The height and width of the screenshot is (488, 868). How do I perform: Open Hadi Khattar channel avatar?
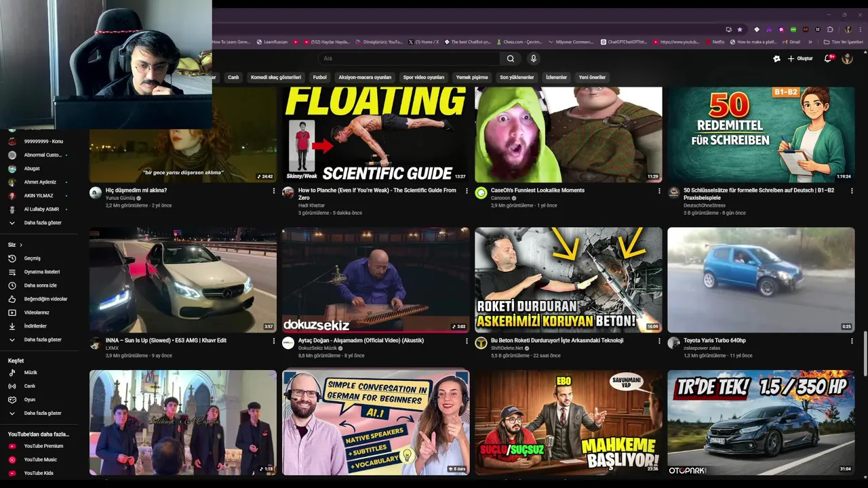[288, 192]
